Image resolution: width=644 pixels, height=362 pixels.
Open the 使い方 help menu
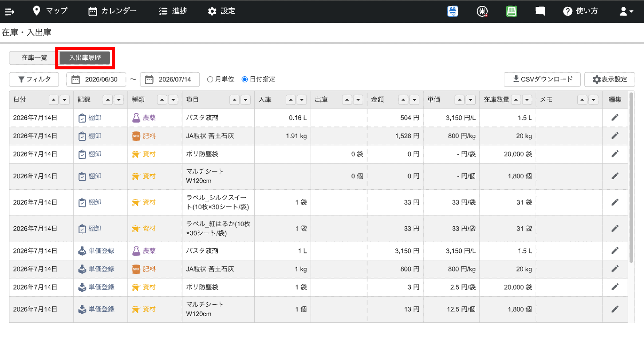(580, 11)
